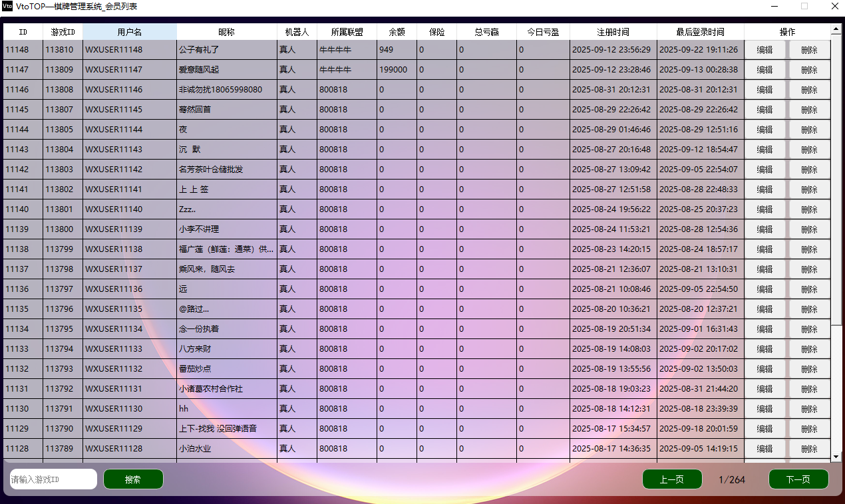
Task: Click 编辑 button for user WXUSER11148
Action: click(765, 50)
